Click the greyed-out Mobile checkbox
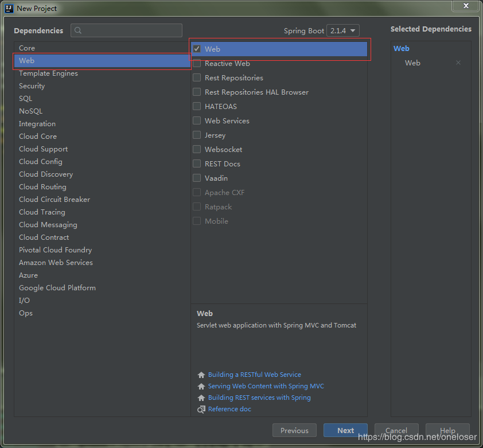Screen dimensions: 483x448 pyautogui.click(x=197, y=221)
